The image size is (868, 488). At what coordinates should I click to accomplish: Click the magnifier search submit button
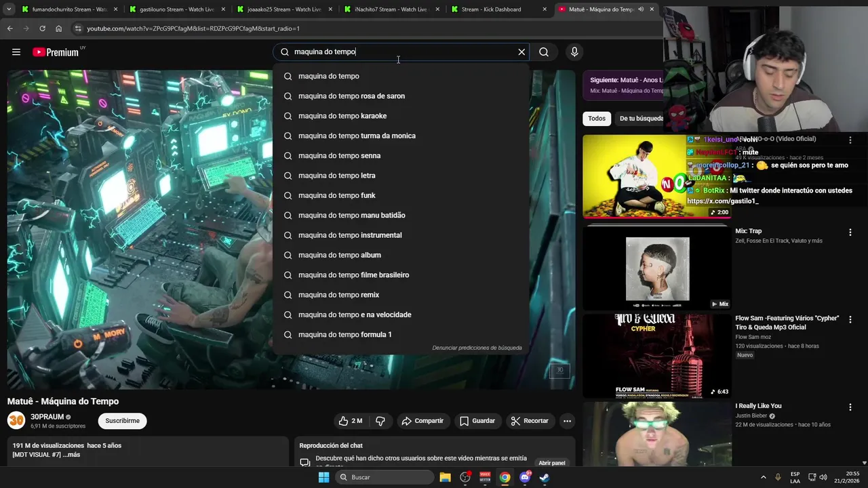544,52
